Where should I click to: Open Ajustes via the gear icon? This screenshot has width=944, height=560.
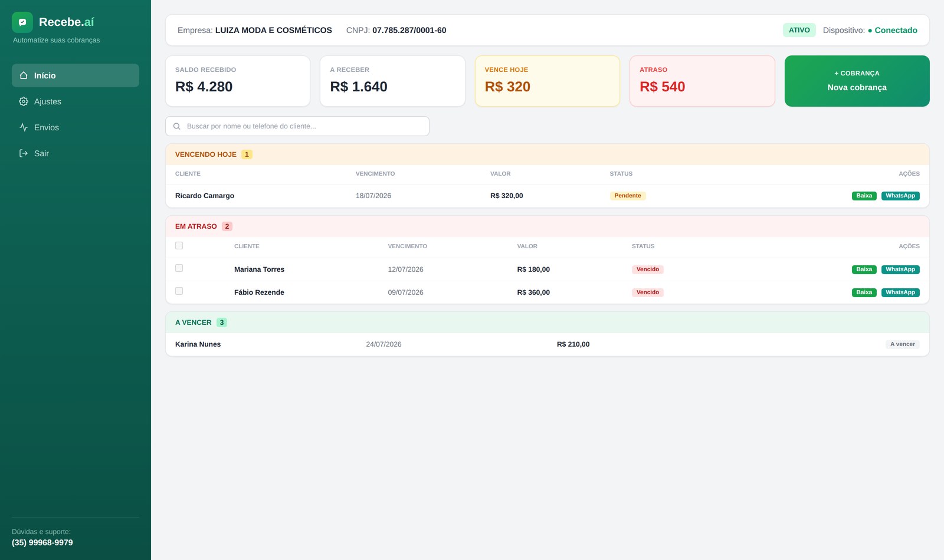pos(24,101)
